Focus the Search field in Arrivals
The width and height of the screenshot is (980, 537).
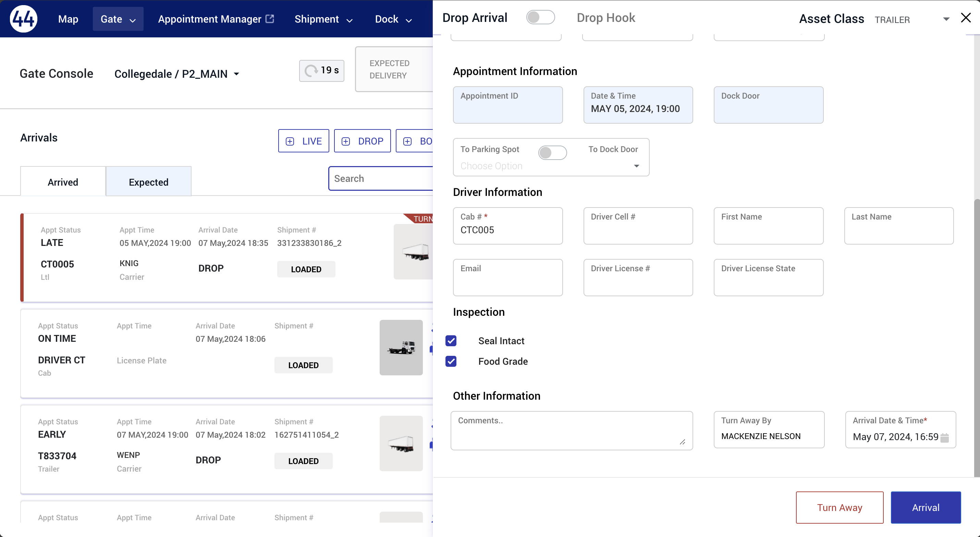coord(381,178)
